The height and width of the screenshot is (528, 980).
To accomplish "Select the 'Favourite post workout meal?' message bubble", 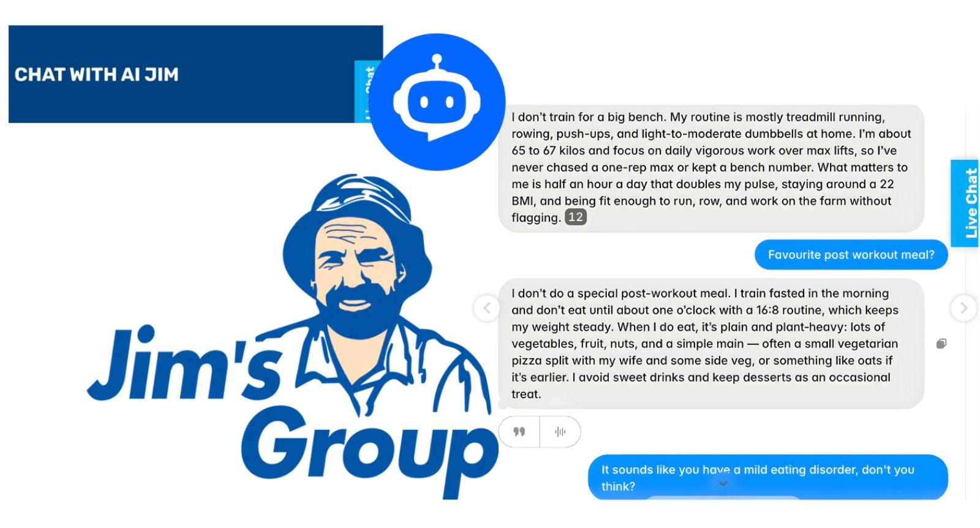I will pyautogui.click(x=851, y=255).
